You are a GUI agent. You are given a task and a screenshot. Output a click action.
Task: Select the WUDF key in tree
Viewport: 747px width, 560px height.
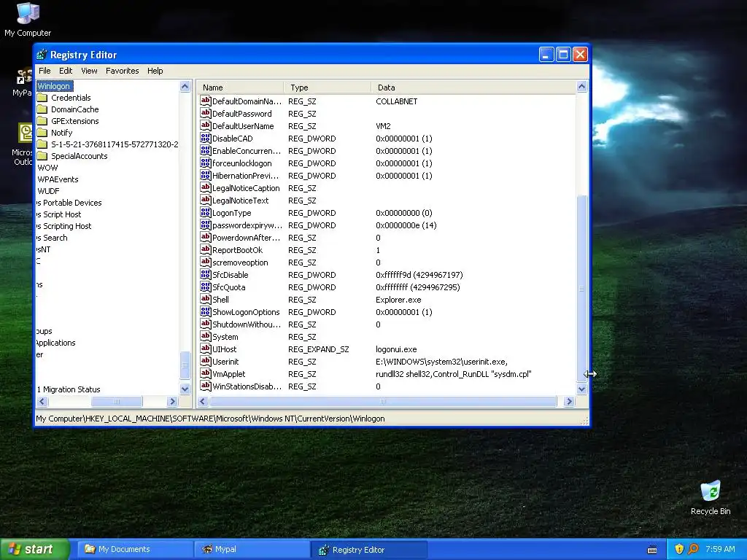pyautogui.click(x=48, y=191)
